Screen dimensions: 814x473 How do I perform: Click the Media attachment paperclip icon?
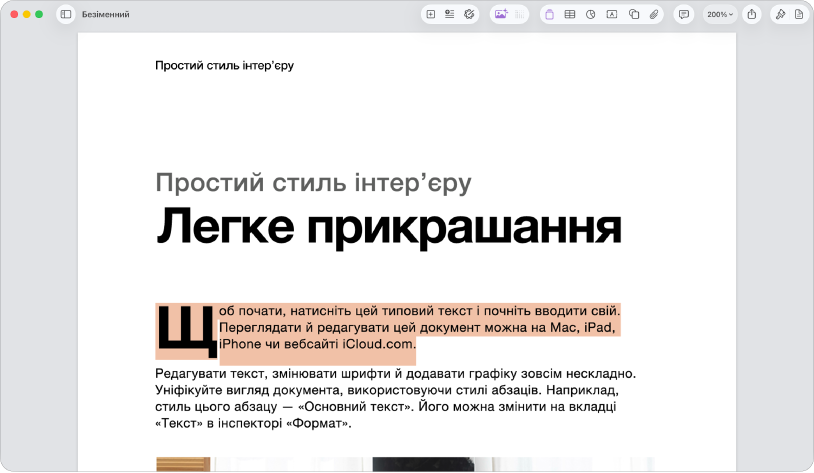tap(654, 15)
